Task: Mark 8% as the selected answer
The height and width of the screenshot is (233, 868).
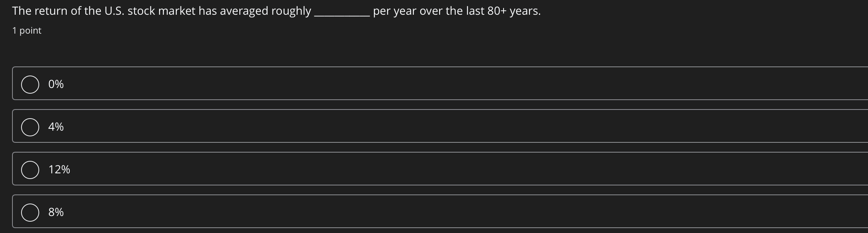Action: pos(30,212)
